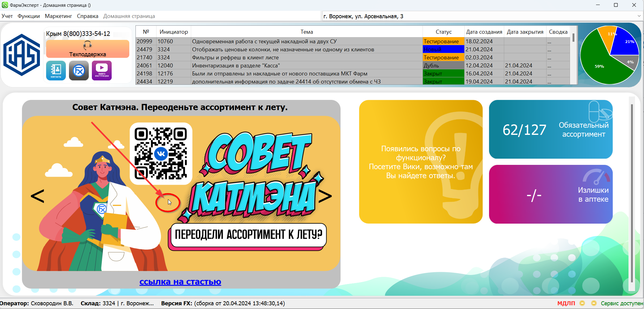This screenshot has height=309, width=644.
Task: Click the Техподдержка headset button
Action: [88, 49]
